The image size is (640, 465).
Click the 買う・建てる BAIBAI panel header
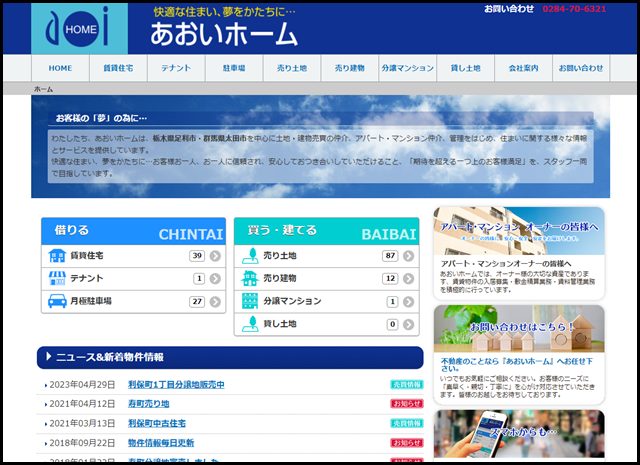[x=327, y=231]
